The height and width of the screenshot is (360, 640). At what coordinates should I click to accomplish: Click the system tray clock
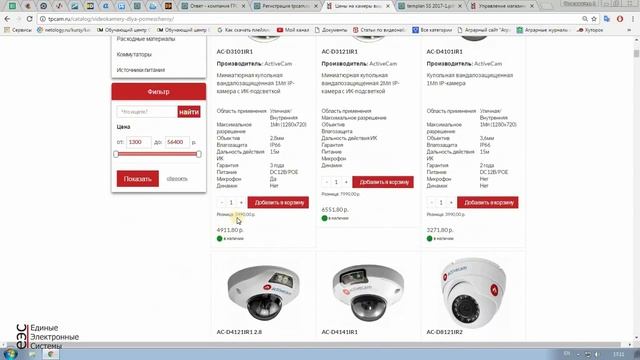pyautogui.click(x=619, y=354)
